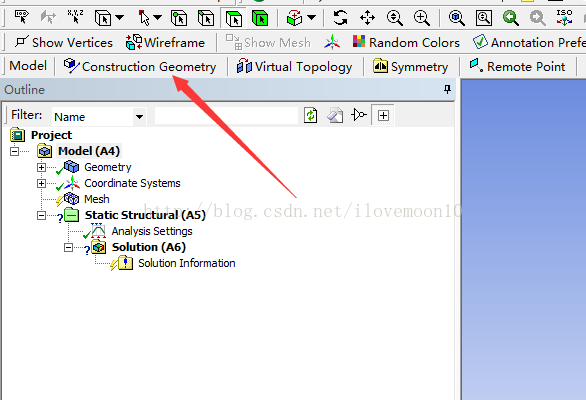
Task: Click the Extend Selection icon
Action: pyautogui.click(x=294, y=18)
